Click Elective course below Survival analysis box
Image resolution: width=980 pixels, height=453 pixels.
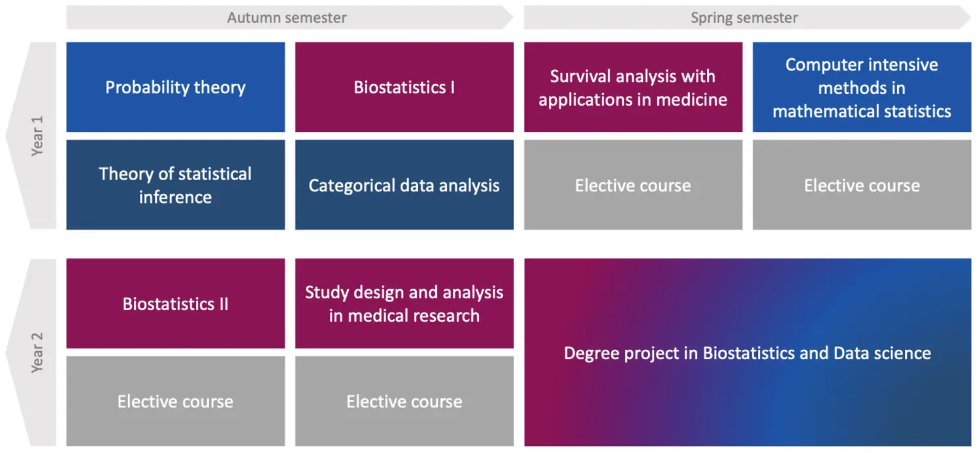pyautogui.click(x=633, y=185)
